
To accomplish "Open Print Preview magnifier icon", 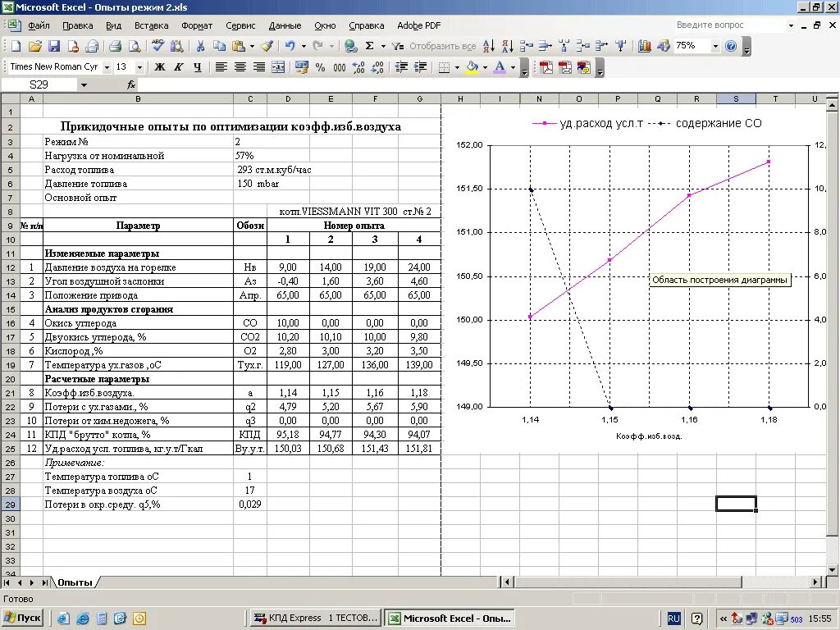I will tap(134, 46).
